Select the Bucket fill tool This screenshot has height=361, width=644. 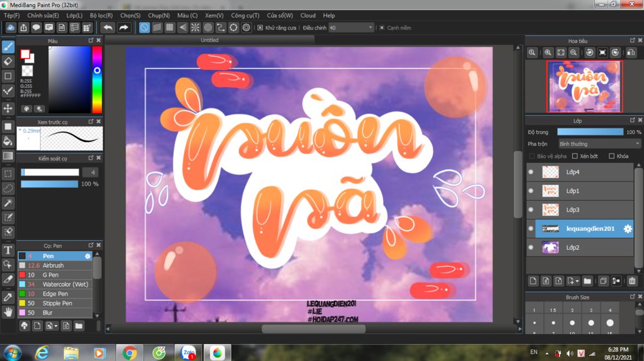click(8, 141)
